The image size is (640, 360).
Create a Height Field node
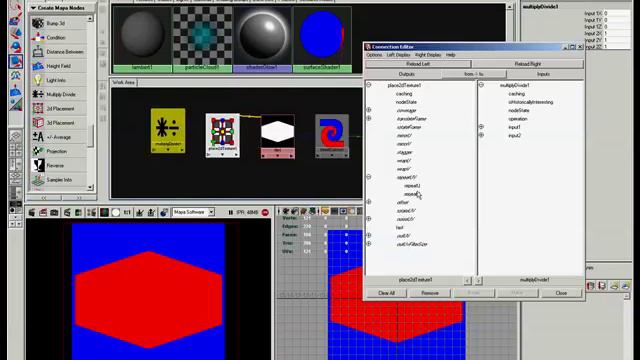point(58,66)
